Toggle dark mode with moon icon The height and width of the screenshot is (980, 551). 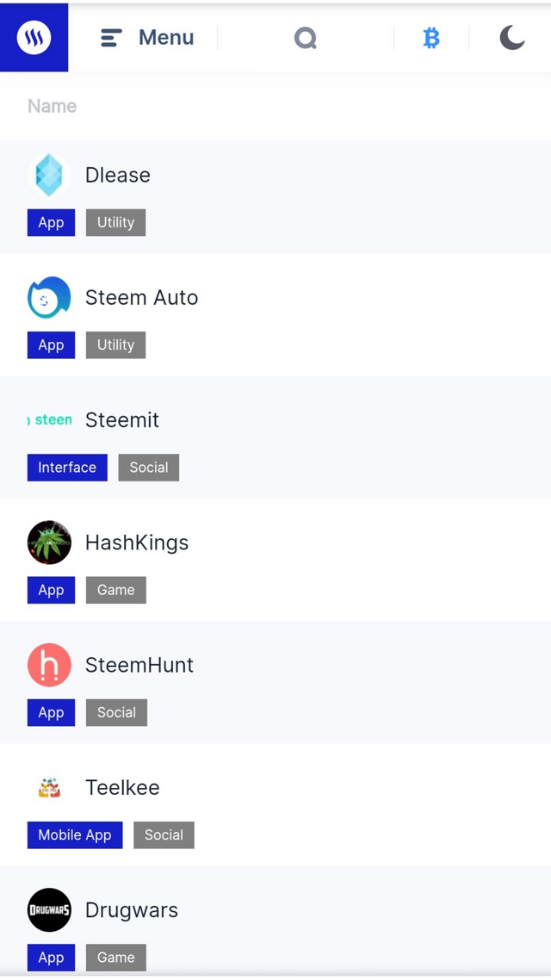(511, 38)
